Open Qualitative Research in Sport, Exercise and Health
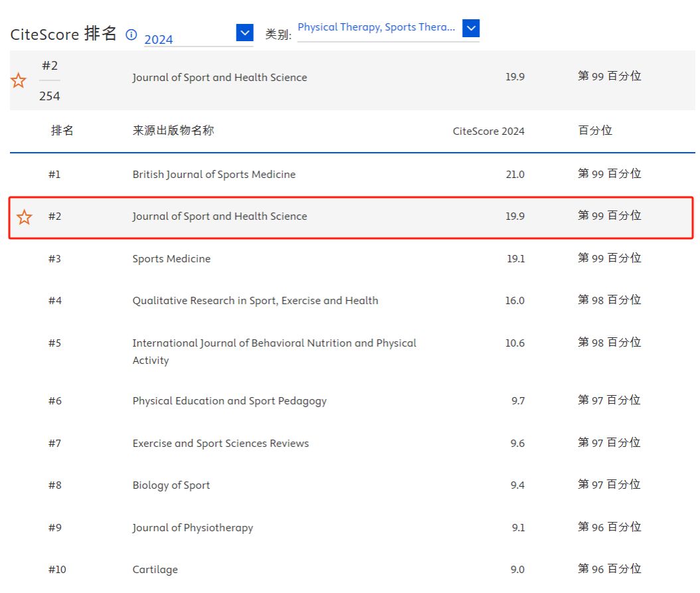The height and width of the screenshot is (593, 700). pyautogui.click(x=255, y=301)
